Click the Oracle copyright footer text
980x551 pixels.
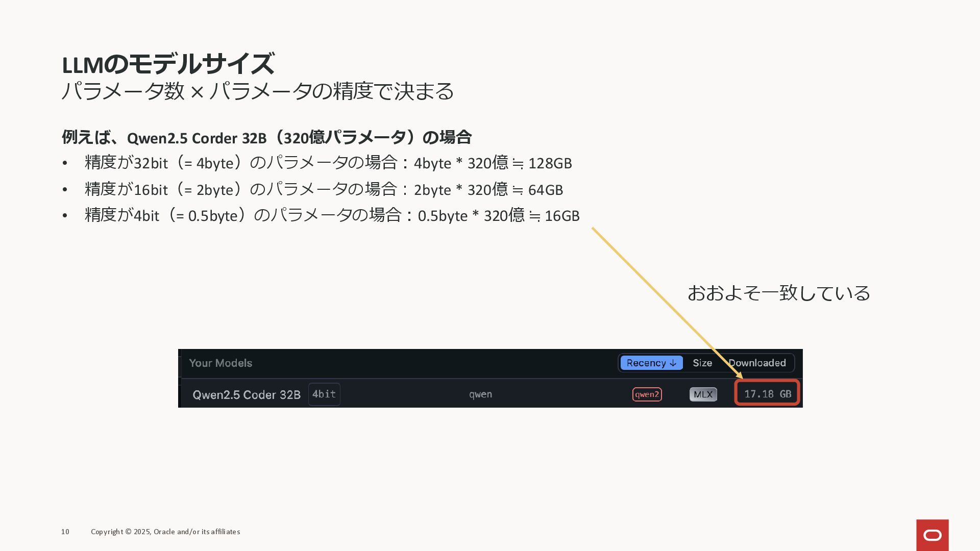point(165,532)
